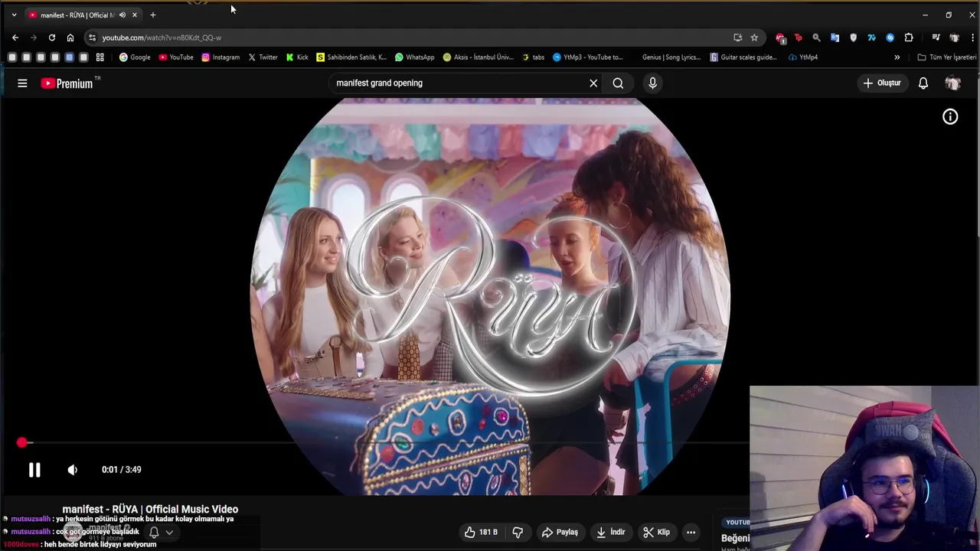980x551 pixels.
Task: Click the magnifier search button
Action: coord(618,83)
